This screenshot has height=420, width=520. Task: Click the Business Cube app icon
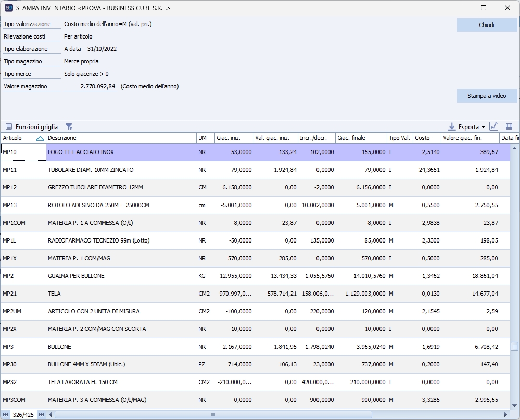coord(8,8)
